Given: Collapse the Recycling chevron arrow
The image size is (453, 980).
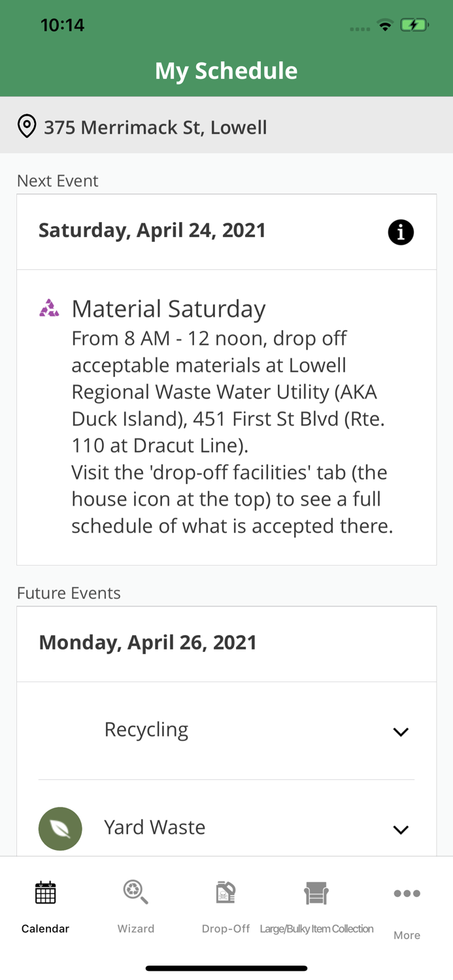Looking at the screenshot, I should coord(401,732).
